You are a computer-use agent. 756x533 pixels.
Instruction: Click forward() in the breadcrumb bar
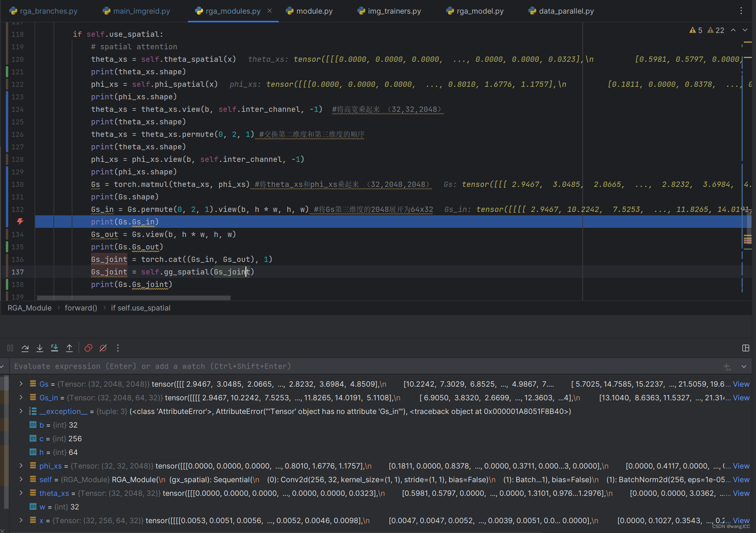[81, 308]
